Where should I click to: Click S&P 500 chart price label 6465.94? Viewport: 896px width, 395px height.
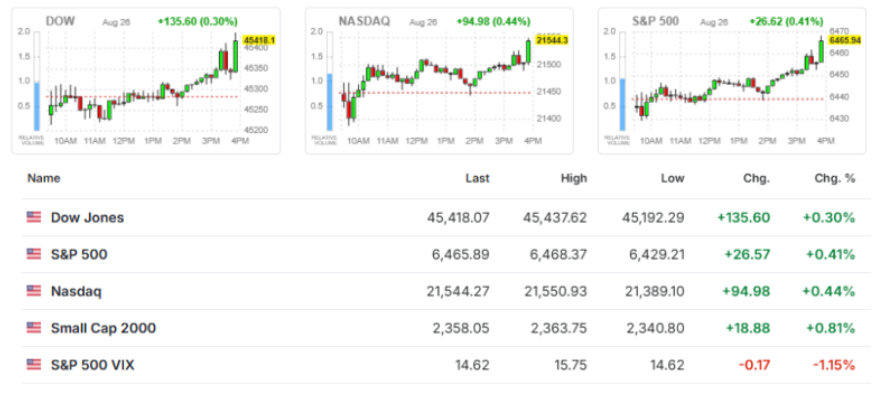point(845,40)
